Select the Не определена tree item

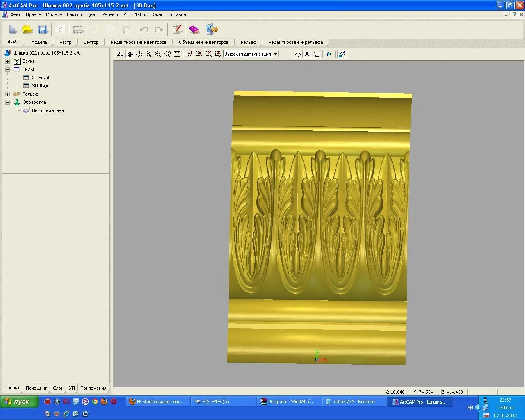click(48, 110)
